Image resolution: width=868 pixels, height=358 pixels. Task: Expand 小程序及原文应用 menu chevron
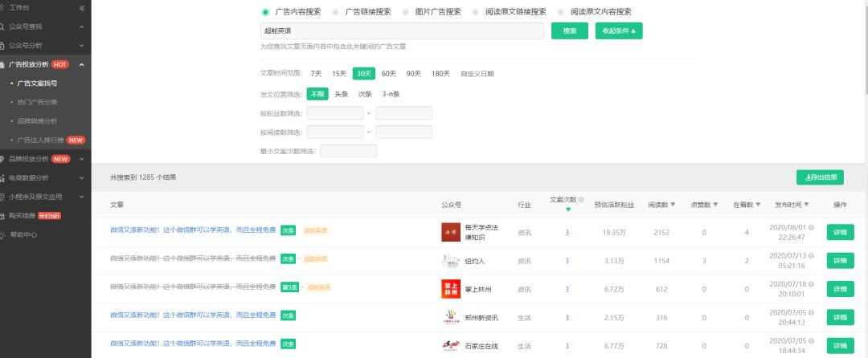[81, 197]
